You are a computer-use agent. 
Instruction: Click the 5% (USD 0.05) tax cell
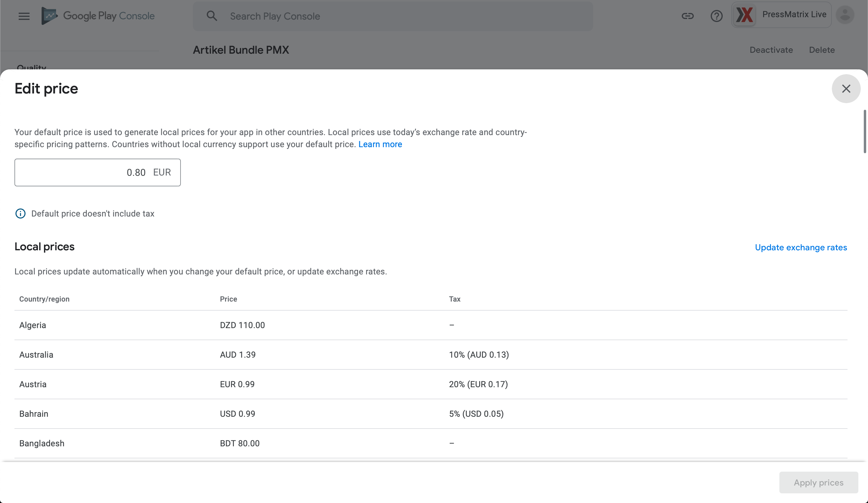[x=476, y=414]
